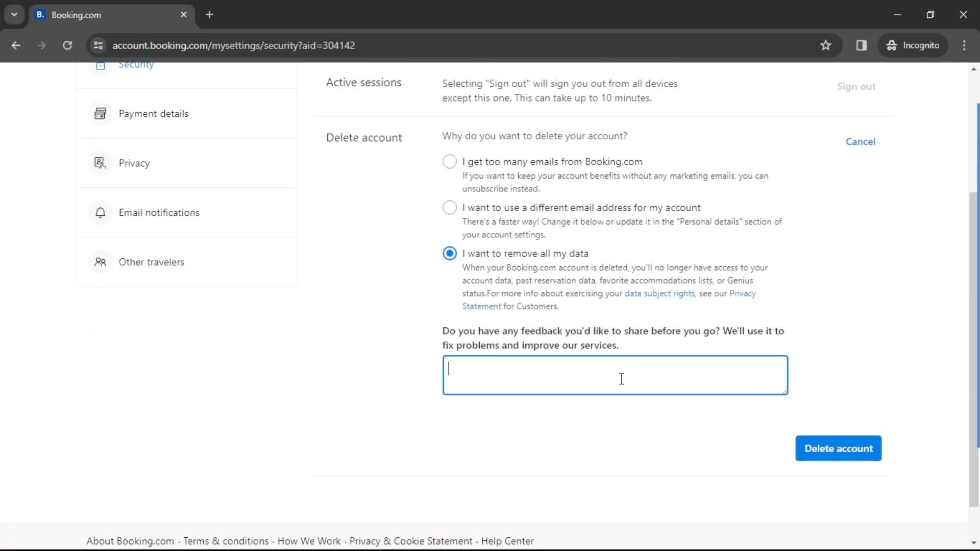Image resolution: width=980 pixels, height=551 pixels.
Task: Click the feedback text input field
Action: (614, 375)
